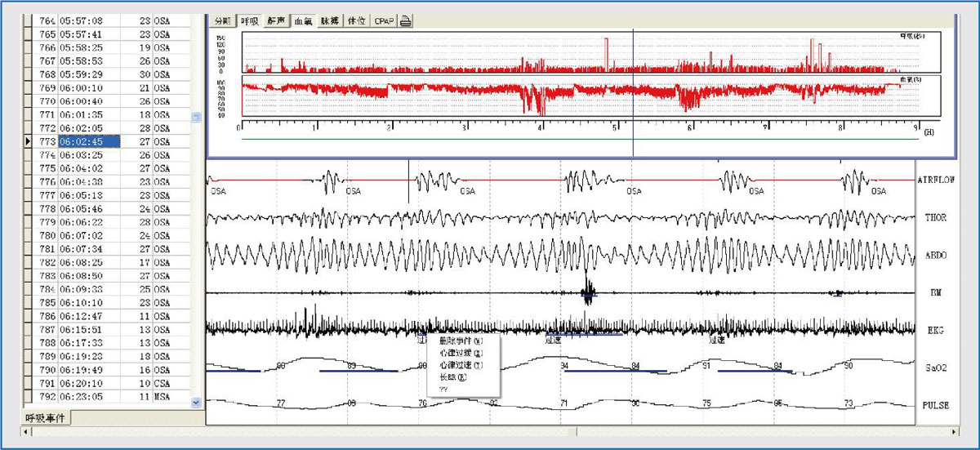Open the 鼾声 tab
The height and width of the screenshot is (450, 980).
276,21
